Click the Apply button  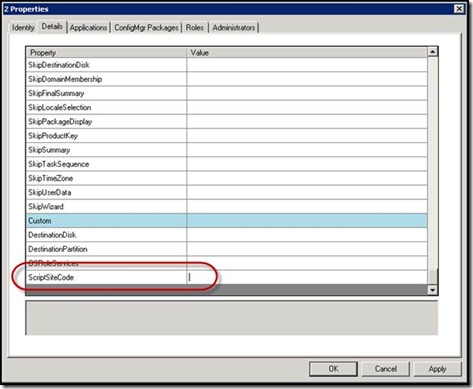(x=437, y=369)
